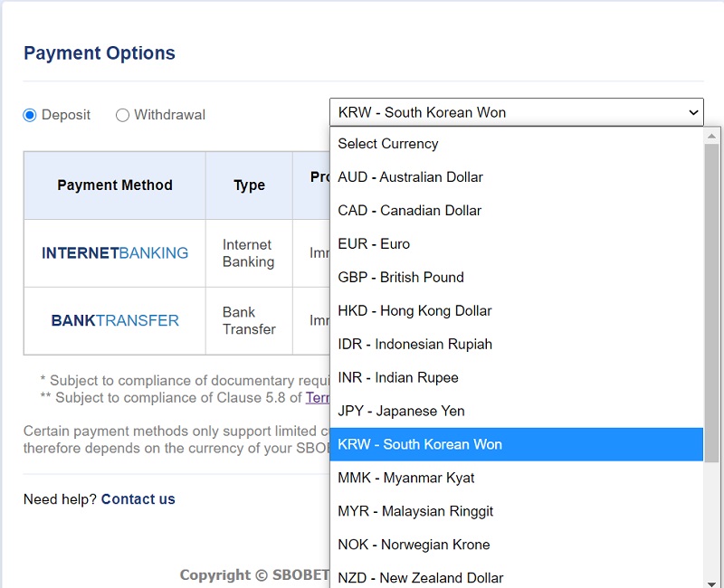724x588 pixels.
Task: Click the 'Payment Options' heading
Action: click(100, 53)
